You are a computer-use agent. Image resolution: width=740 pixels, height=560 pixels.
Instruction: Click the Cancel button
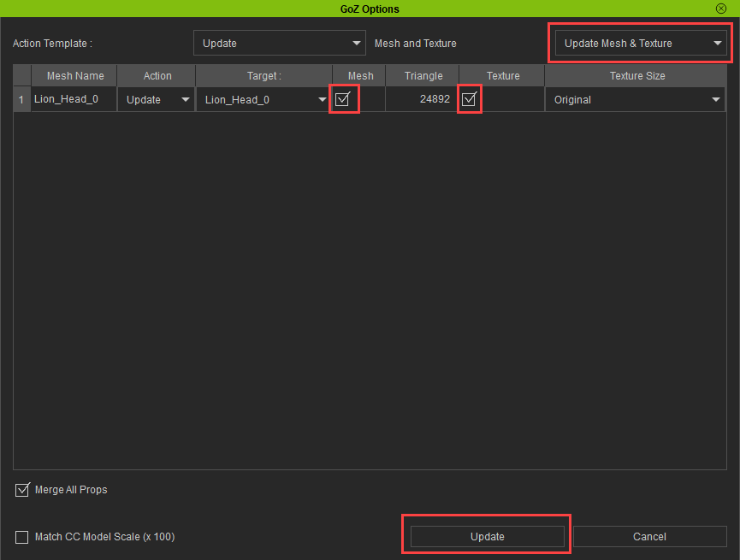point(649,537)
